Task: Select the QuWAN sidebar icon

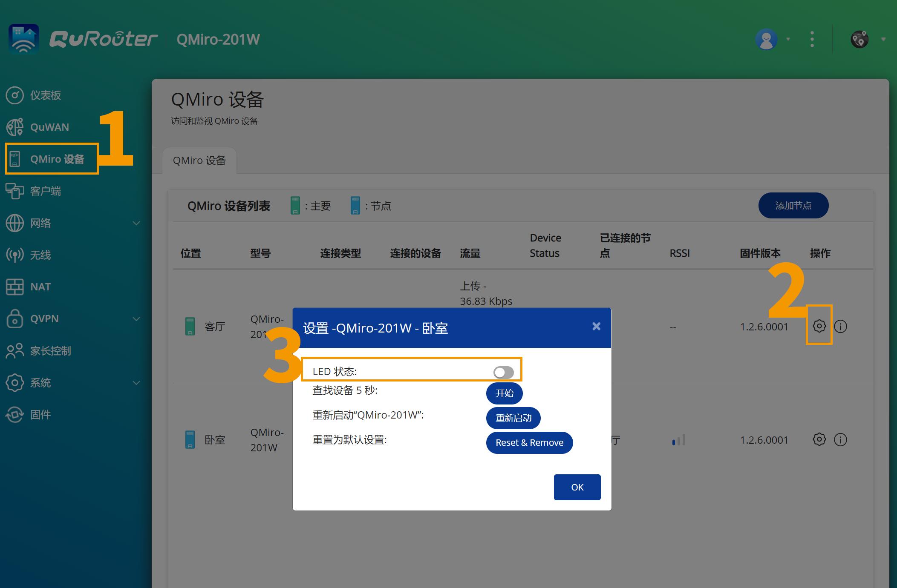Action: pos(15,127)
